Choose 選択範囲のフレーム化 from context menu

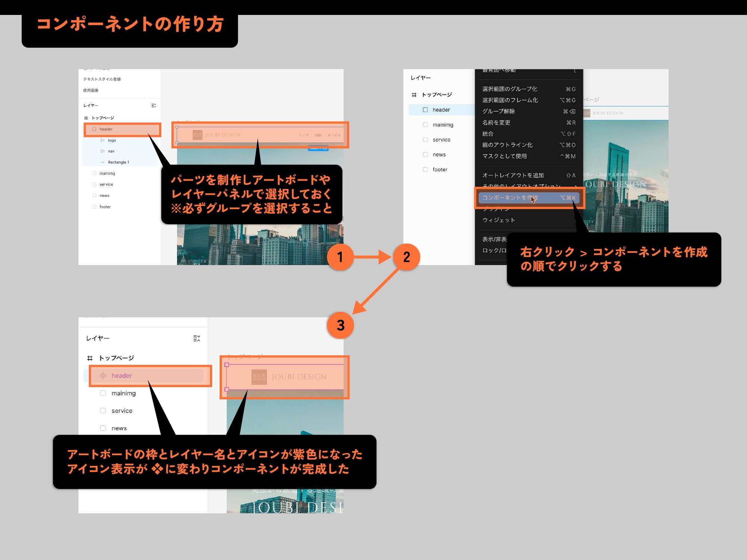(529, 100)
